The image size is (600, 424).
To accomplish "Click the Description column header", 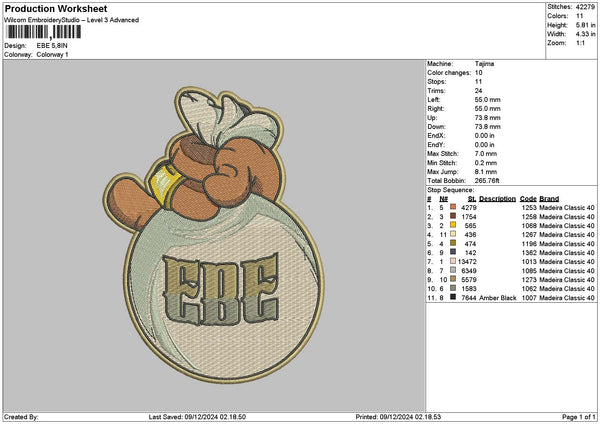I will (x=497, y=198).
